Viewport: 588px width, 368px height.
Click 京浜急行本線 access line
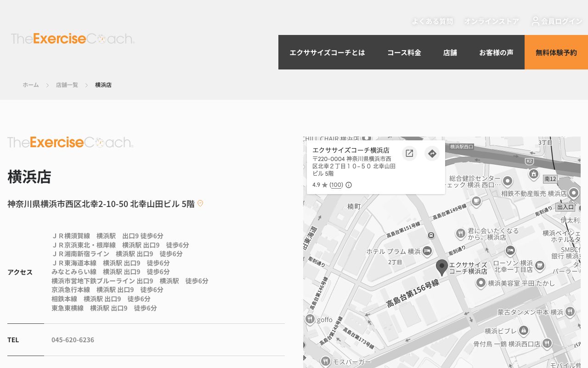(107, 290)
